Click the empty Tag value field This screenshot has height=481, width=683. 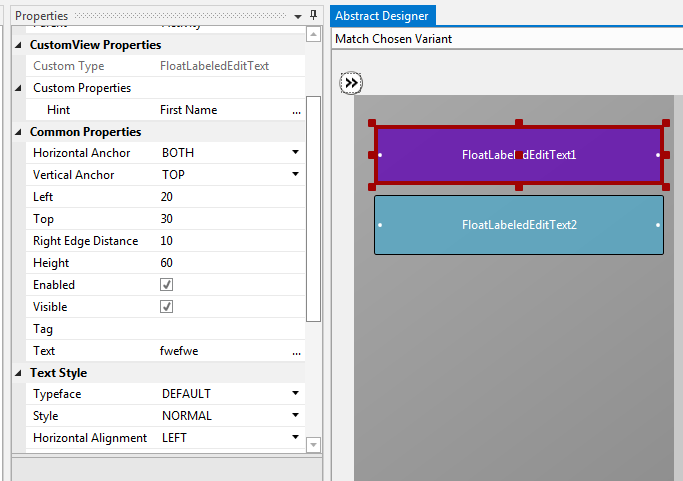231,329
